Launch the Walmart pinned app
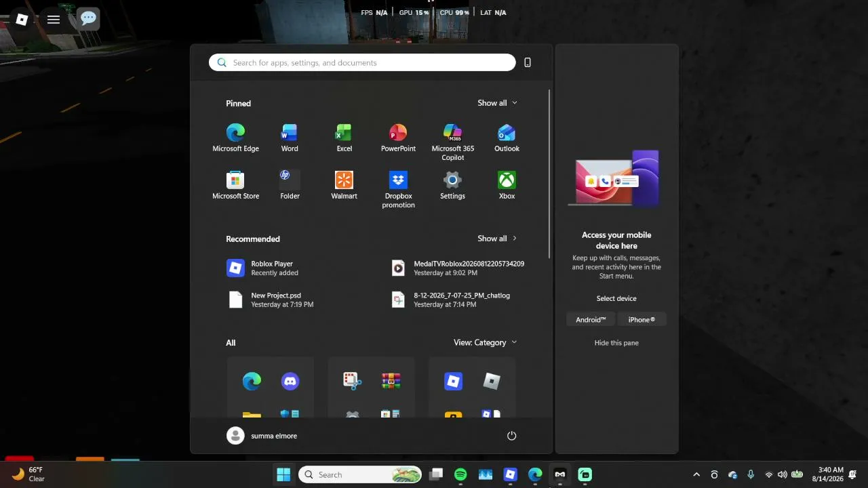Screen dimensions: 868x488 (x=344, y=185)
